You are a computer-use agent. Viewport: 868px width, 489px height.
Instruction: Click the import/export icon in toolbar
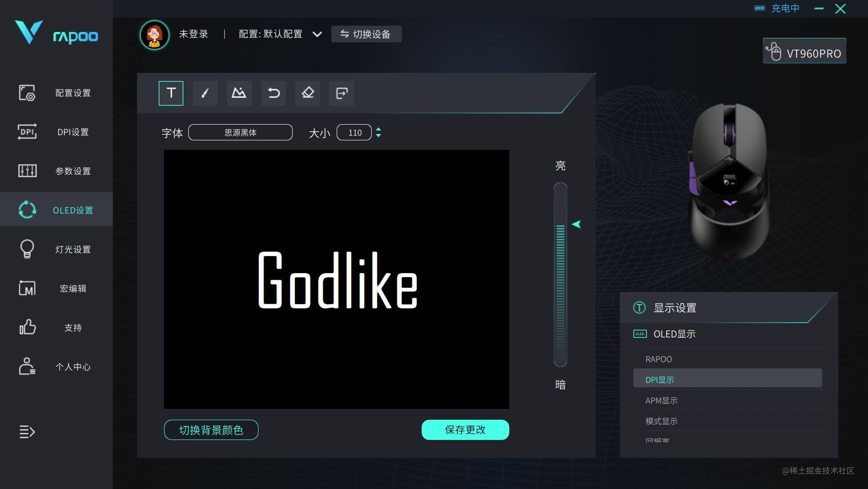tap(342, 93)
